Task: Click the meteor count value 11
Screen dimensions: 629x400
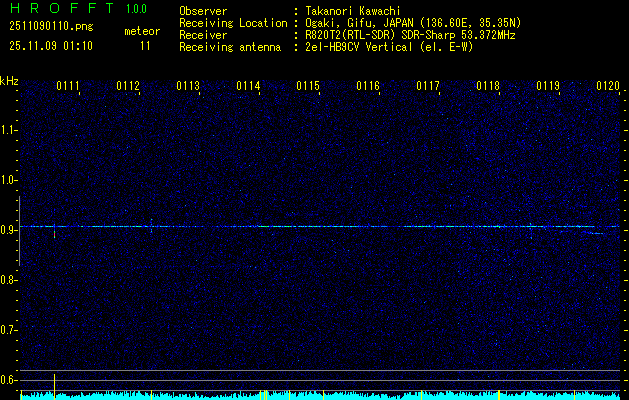Action: click(x=145, y=46)
